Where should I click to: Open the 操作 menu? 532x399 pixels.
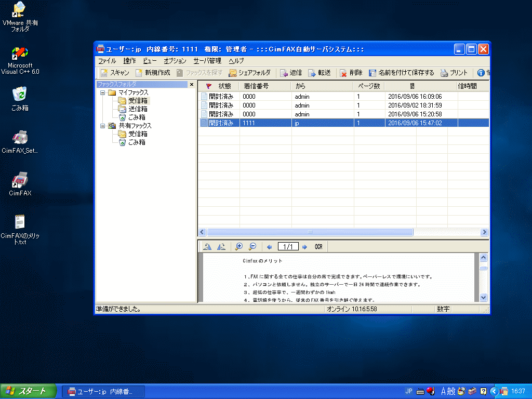coord(129,61)
